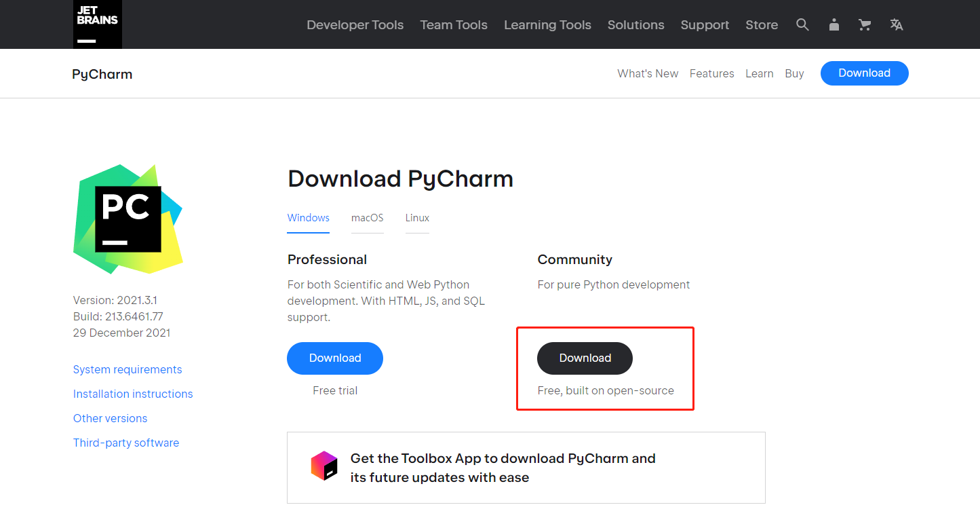Image resolution: width=980 pixels, height=522 pixels.
Task: Open the shopping cart icon
Action: (x=865, y=24)
